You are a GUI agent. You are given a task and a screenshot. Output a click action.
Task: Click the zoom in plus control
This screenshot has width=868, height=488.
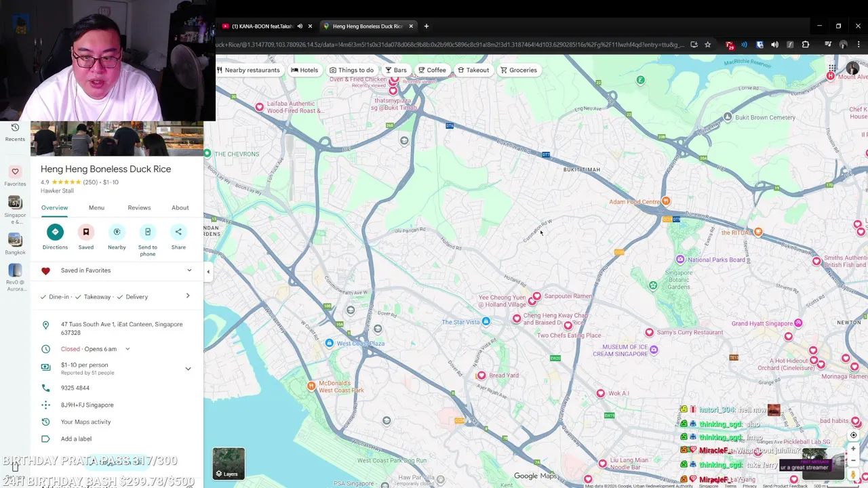coord(853,449)
